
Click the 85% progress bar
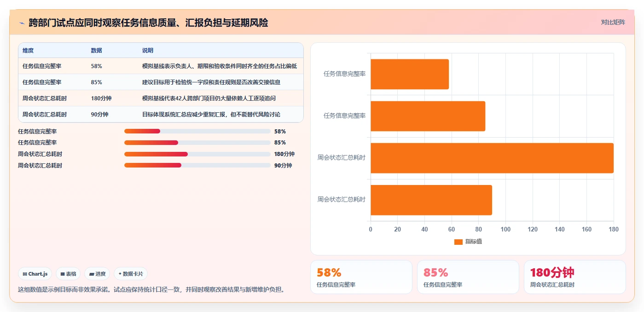[x=197, y=143]
